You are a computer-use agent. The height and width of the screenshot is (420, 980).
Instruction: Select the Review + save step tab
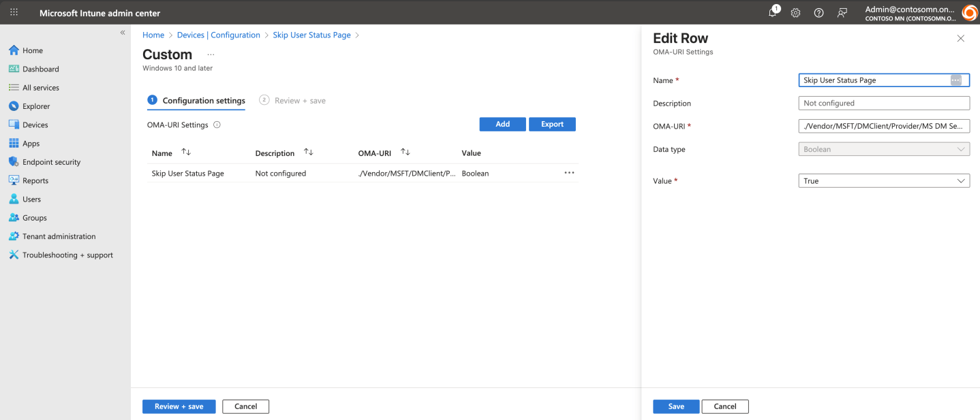292,100
